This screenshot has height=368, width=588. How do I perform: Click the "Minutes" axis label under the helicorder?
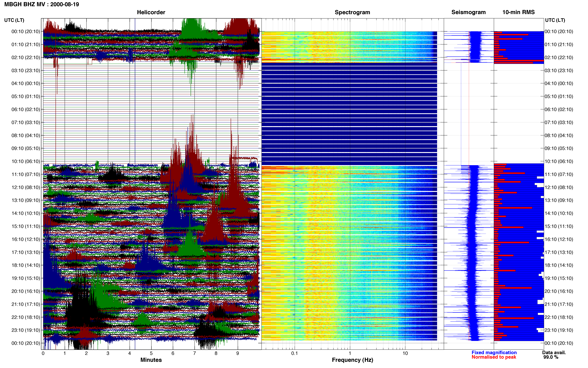(151, 360)
